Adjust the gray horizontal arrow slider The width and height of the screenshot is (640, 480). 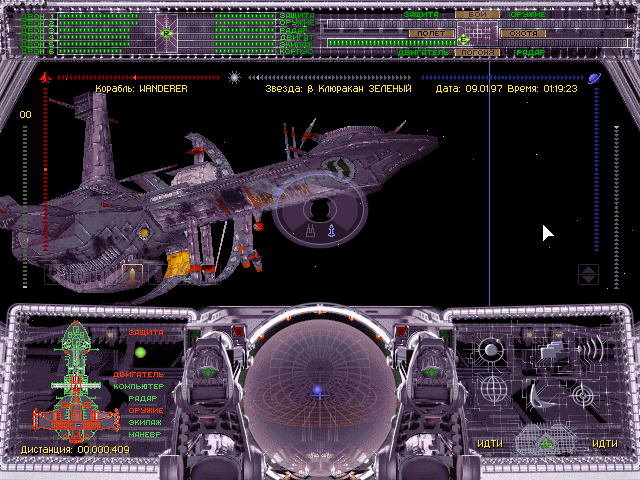pyautogui.click(x=329, y=77)
